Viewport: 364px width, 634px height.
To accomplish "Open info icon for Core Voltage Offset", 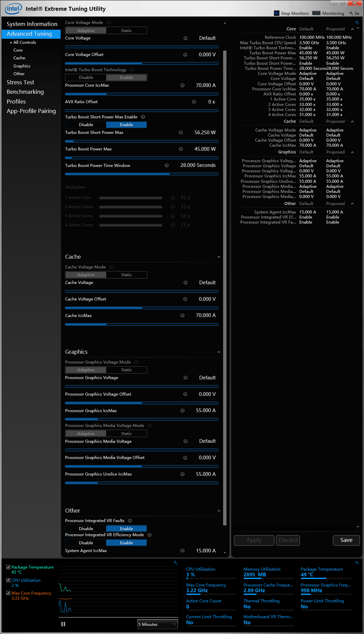I will (185, 55).
